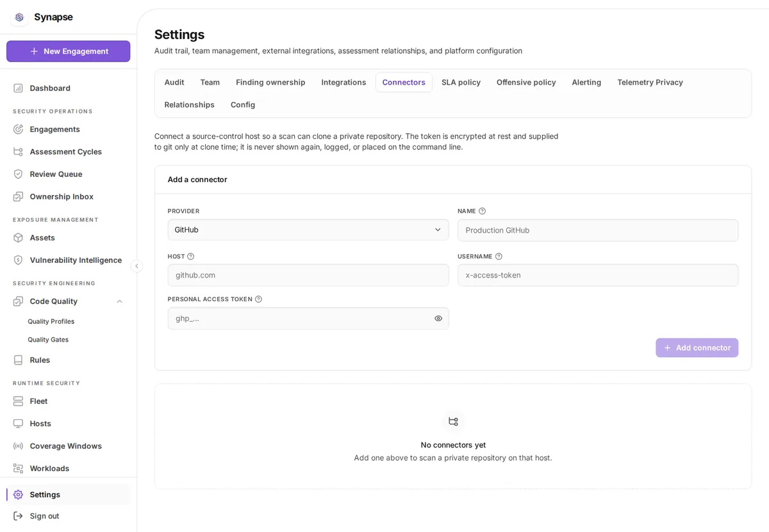Open the Offensive policy tab

pyautogui.click(x=526, y=82)
